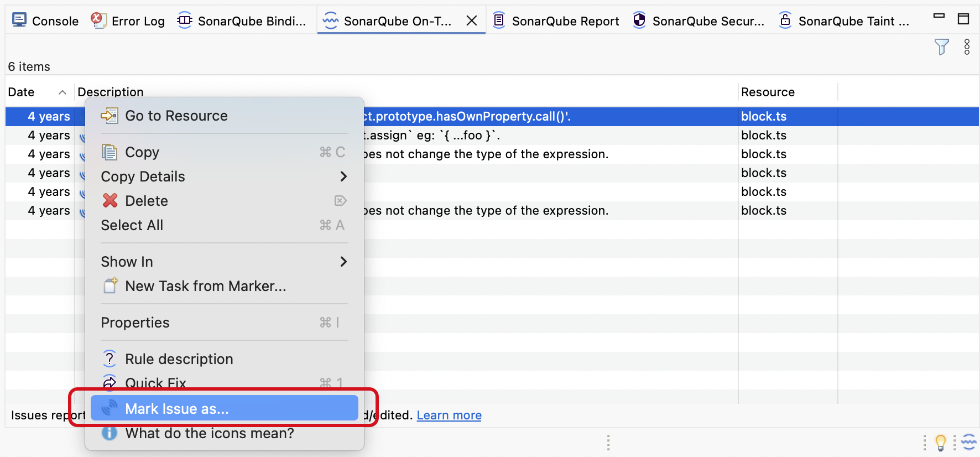This screenshot has height=457, width=980.
Task: Click the SonarQube On-The-Fly wave icon
Action: click(x=330, y=20)
